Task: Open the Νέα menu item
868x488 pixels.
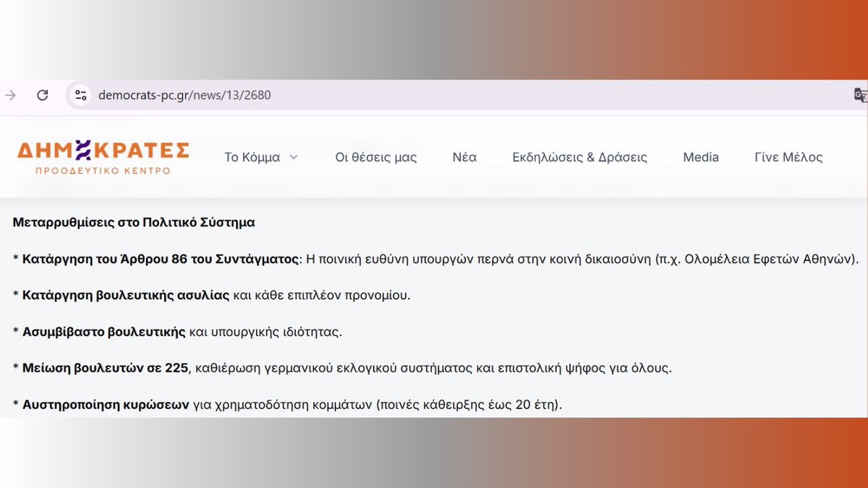Action: click(x=464, y=156)
